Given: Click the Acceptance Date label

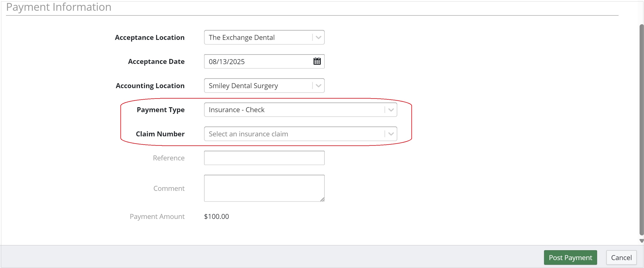Looking at the screenshot, I should [156, 62].
